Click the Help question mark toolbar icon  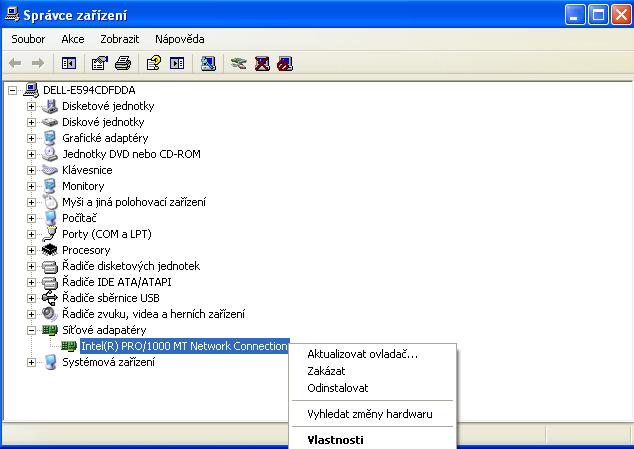tap(154, 63)
